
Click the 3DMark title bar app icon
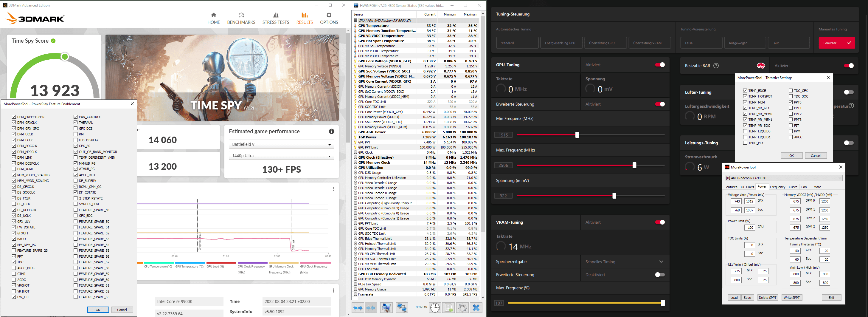point(5,5)
